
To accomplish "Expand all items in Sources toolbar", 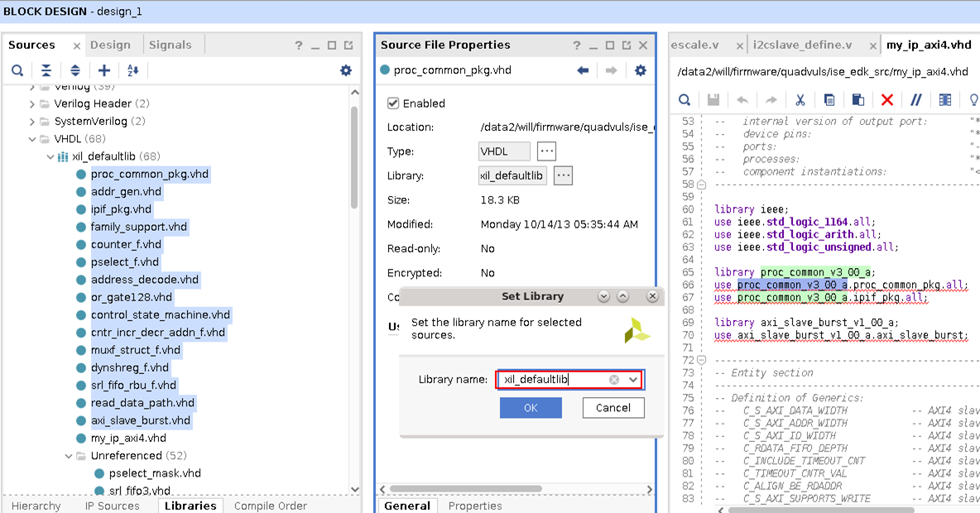I will coord(75,70).
